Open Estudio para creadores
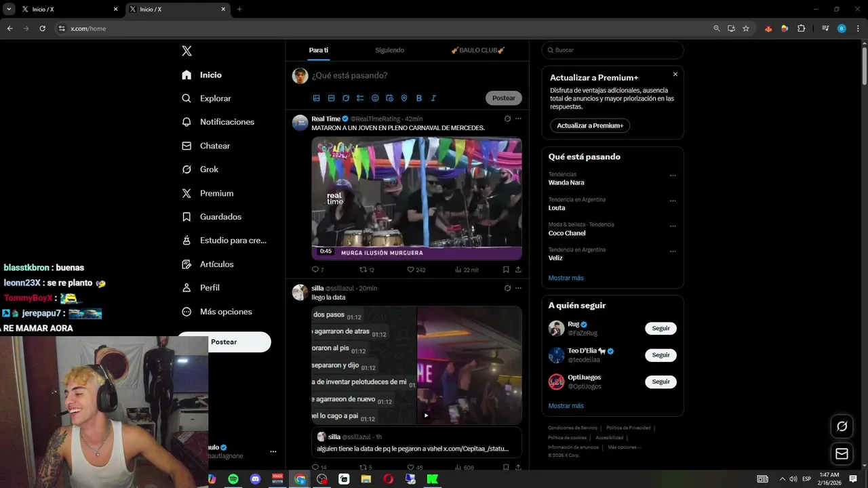Screen dimensions: 868x488 point(224,241)
